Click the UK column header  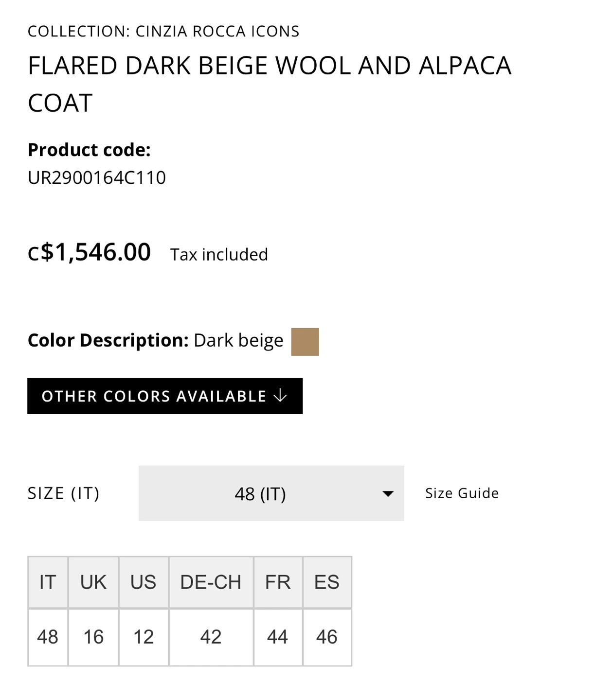coord(93,582)
